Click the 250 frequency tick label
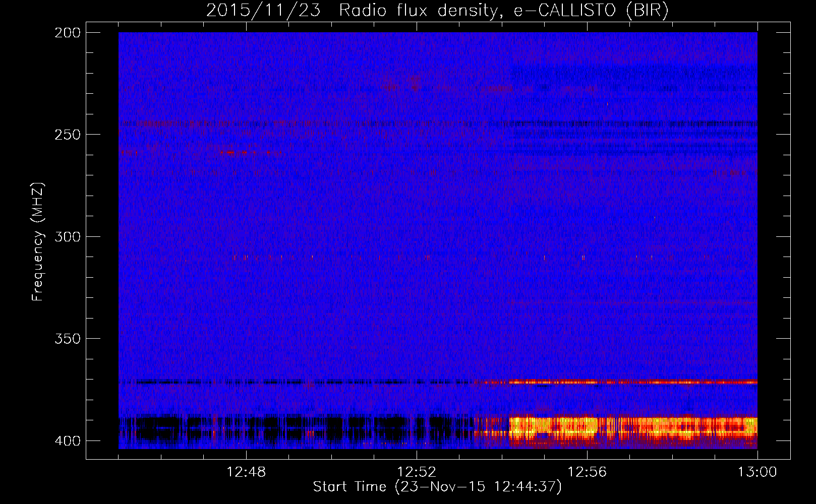Viewport: 816px width, 504px height. [x=68, y=135]
